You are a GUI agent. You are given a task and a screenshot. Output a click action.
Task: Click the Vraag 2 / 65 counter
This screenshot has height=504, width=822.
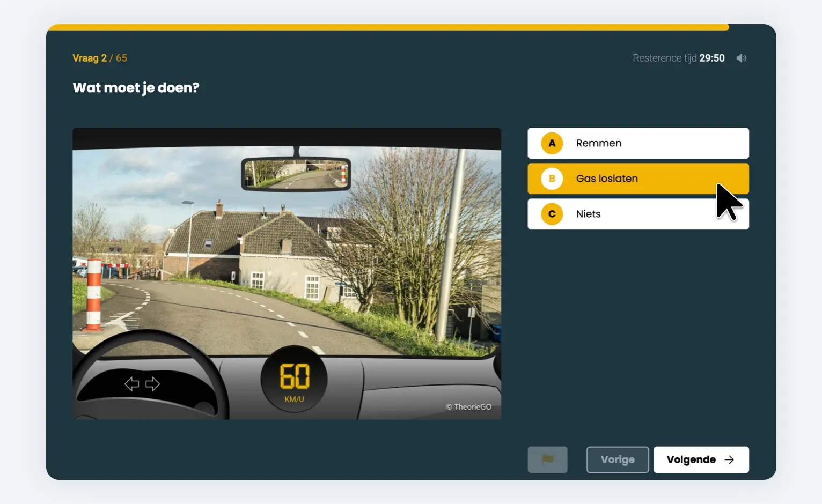point(100,58)
